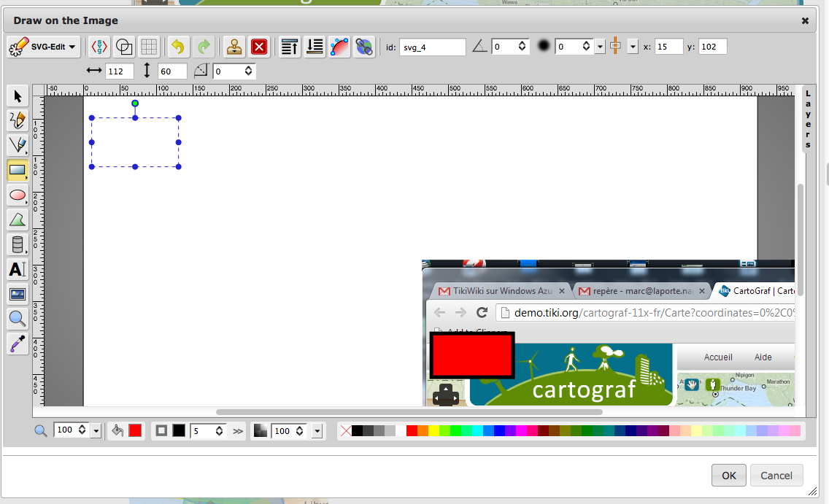Click the red rectangle on the canvas
This screenshot has height=504, width=829.
tap(472, 355)
